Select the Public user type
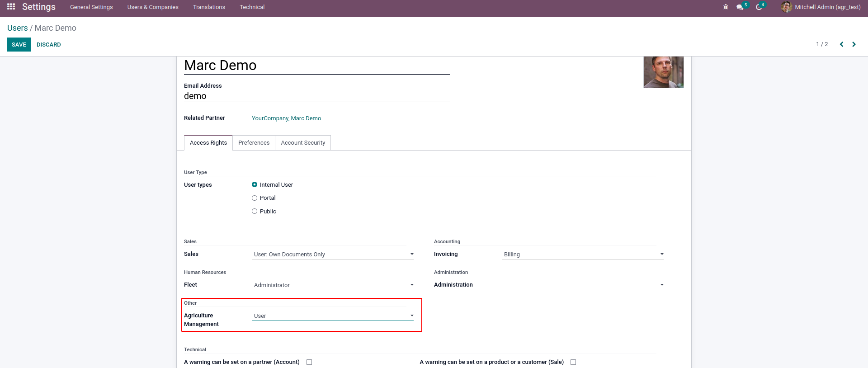 tap(255, 211)
